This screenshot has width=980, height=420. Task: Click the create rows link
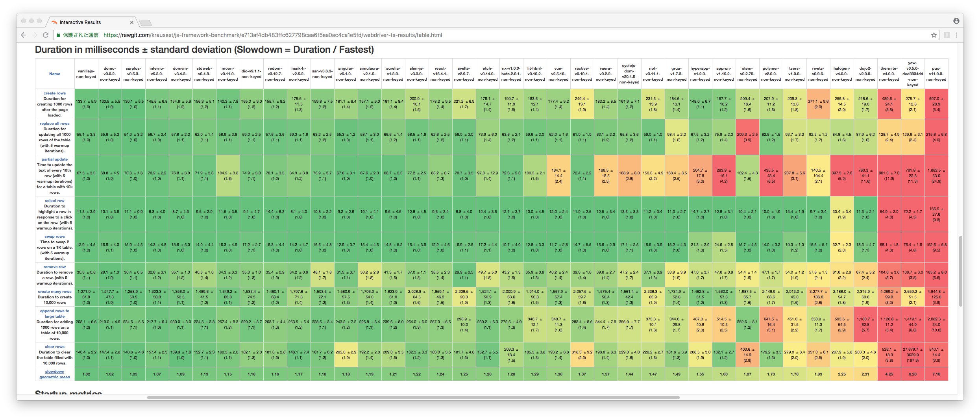tap(55, 93)
